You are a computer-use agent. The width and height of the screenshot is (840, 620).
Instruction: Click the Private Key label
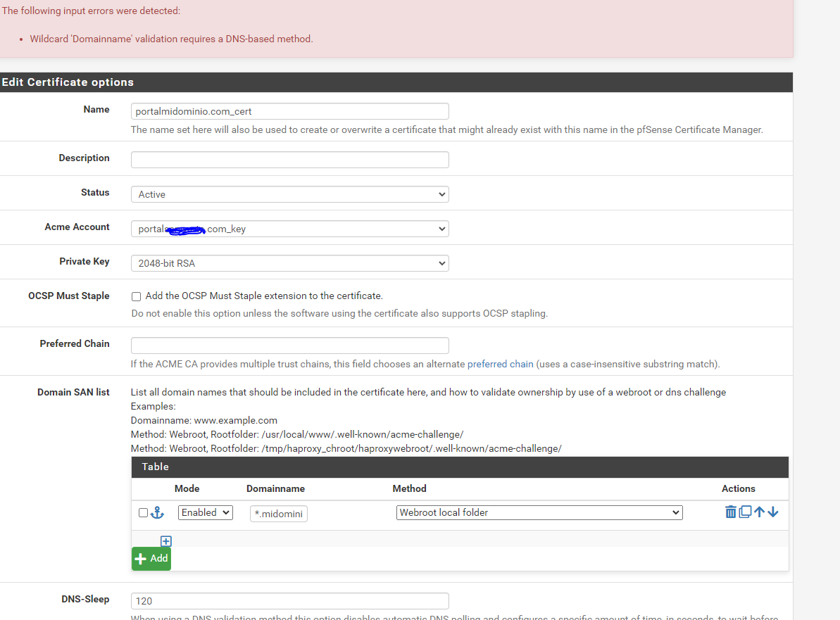pyautogui.click(x=84, y=261)
